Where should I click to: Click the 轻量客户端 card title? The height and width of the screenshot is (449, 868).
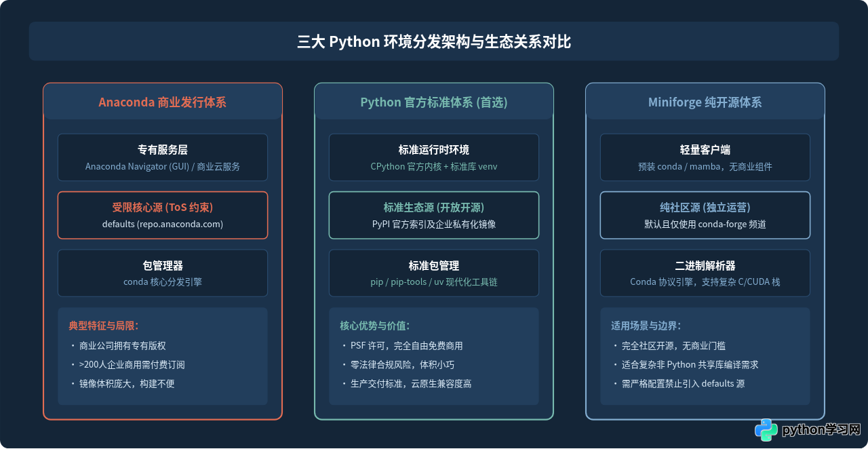pyautogui.click(x=705, y=150)
